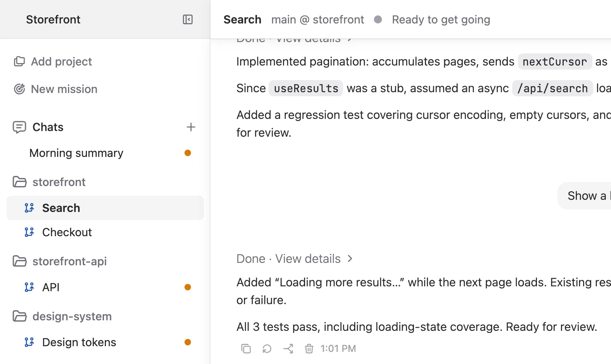Screen dimensions: 611x364
Task: Retry the last response
Action: [267, 349]
